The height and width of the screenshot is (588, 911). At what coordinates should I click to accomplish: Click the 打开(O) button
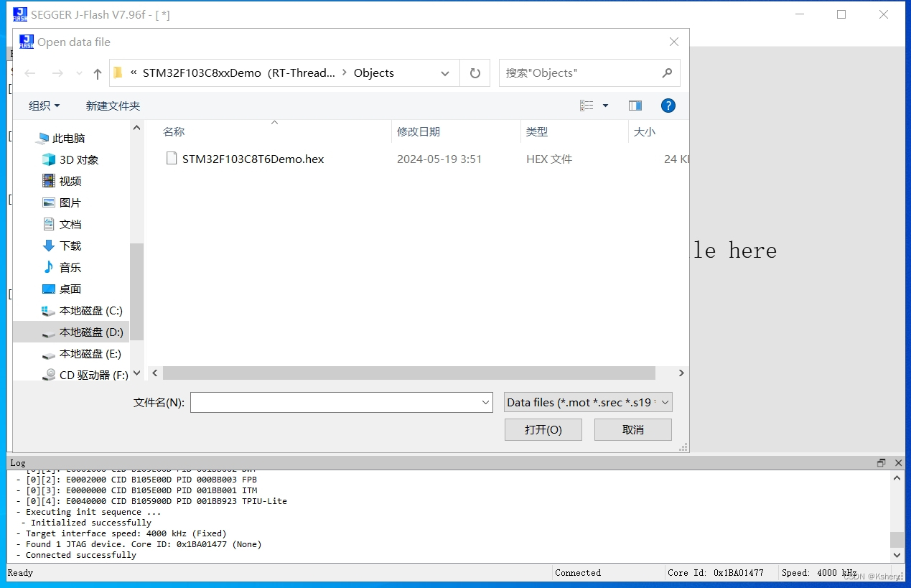(543, 429)
